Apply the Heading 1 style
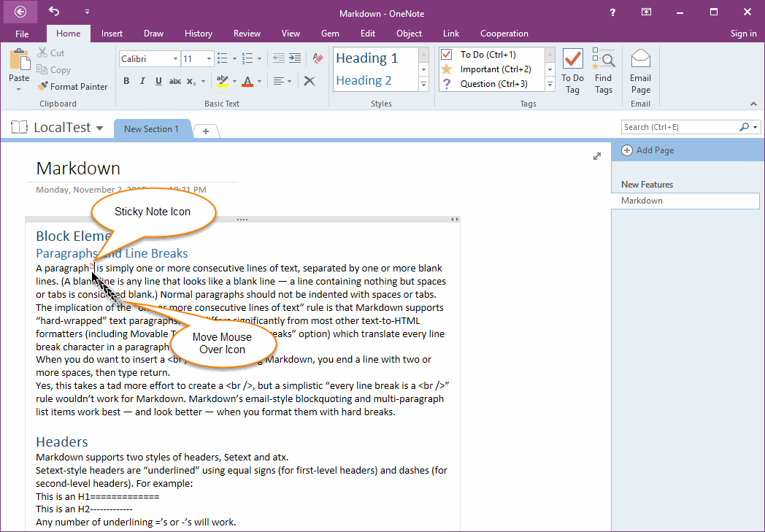 point(367,58)
